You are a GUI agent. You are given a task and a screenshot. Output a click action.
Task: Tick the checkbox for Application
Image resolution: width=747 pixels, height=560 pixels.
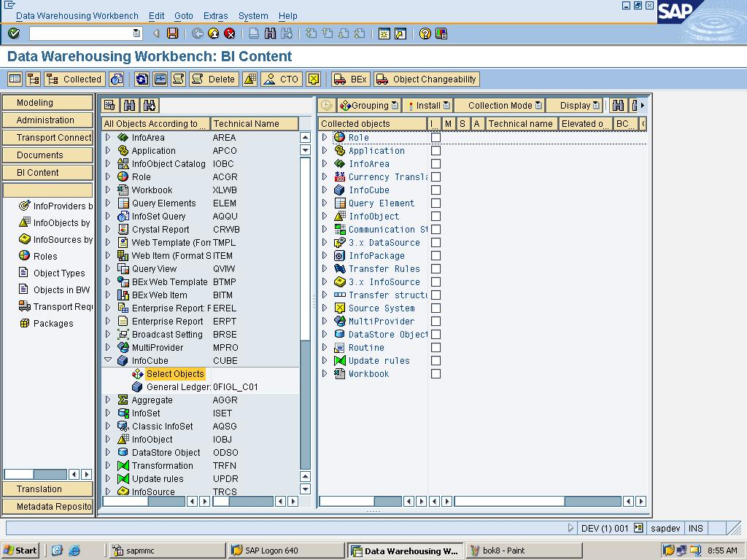[436, 150]
